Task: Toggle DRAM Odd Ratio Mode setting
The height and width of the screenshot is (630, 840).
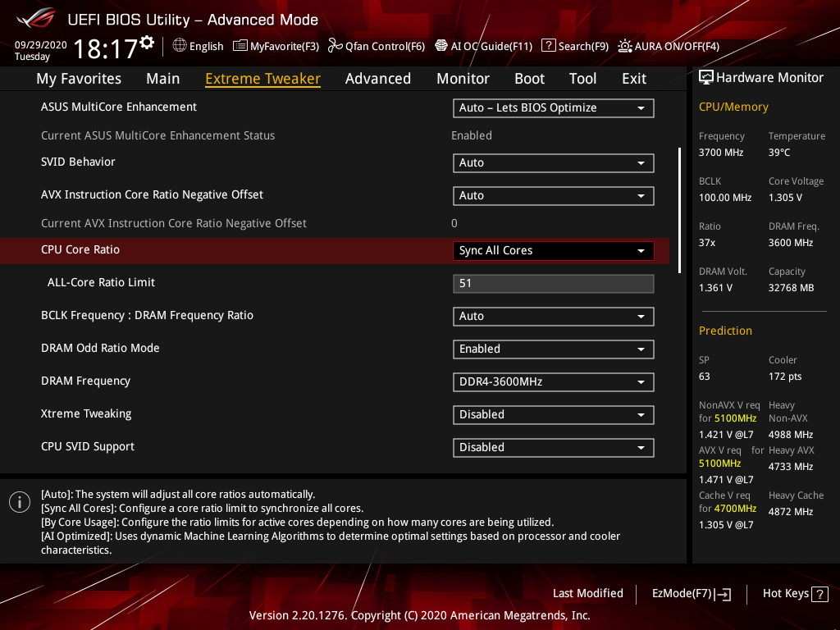Action: pos(553,349)
